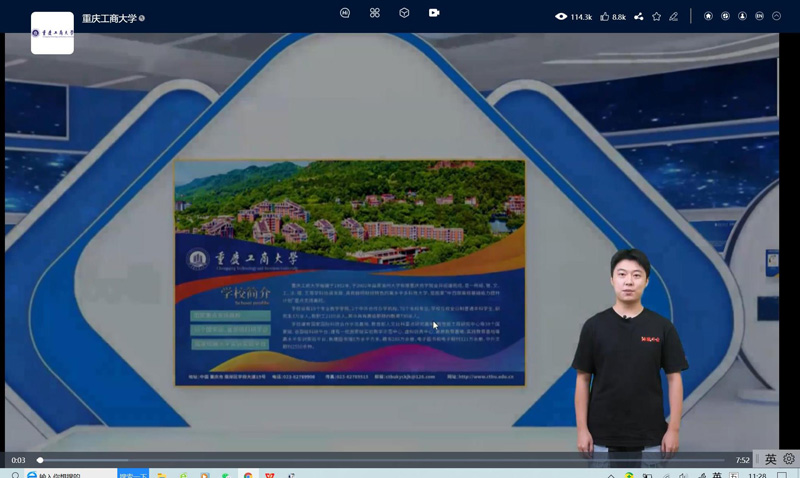Open the Hi chat bubble icon
The image size is (800, 478).
tap(345, 13)
